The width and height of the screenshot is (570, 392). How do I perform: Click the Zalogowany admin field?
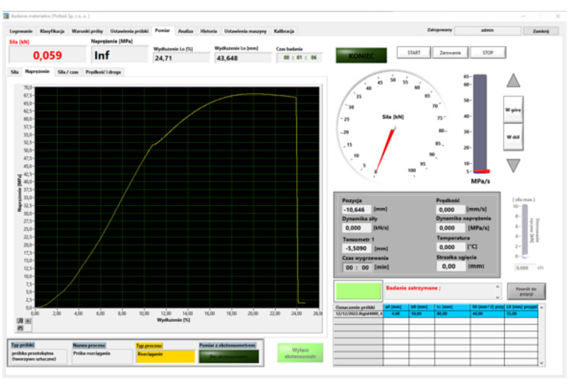point(487,30)
